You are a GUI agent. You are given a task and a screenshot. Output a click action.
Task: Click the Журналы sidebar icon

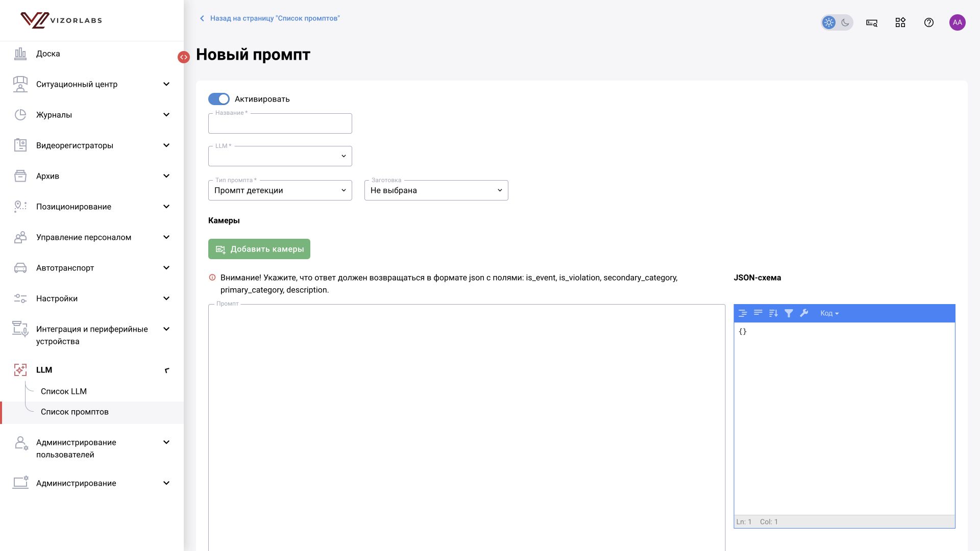pos(20,115)
